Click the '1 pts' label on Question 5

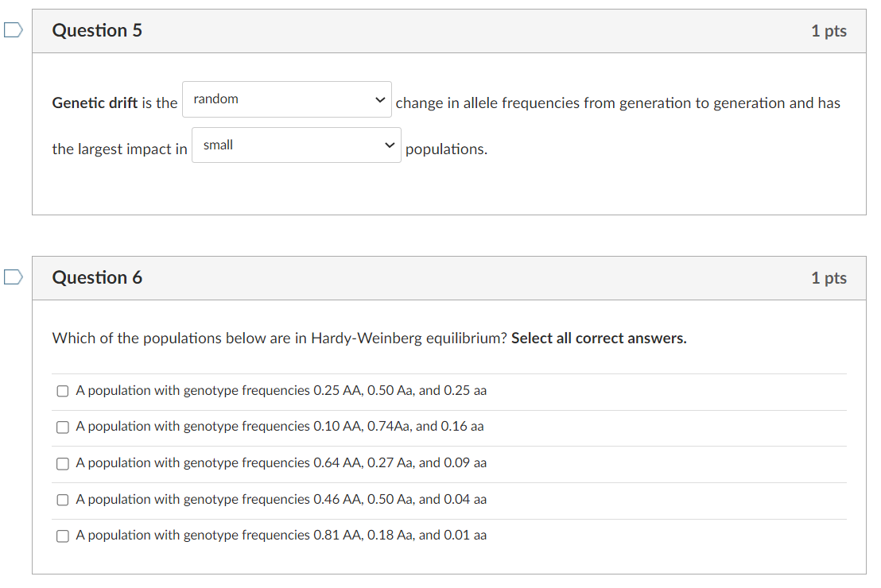click(x=829, y=31)
